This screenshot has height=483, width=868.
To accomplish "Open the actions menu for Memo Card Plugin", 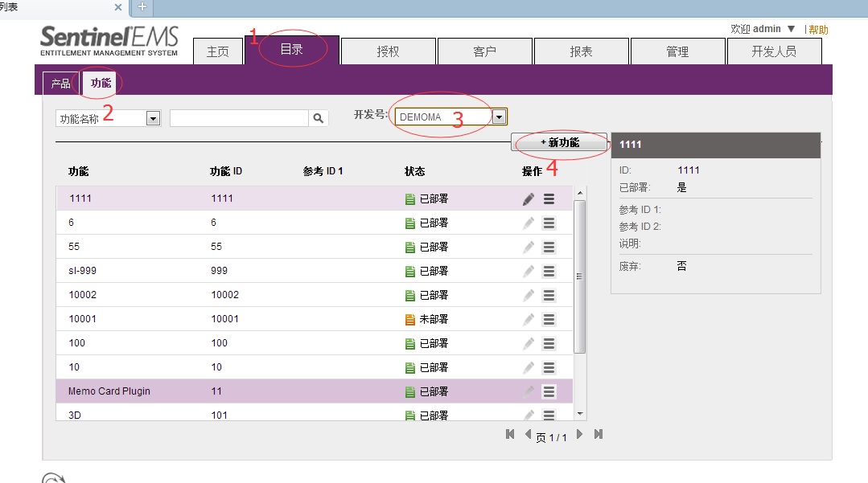I will tap(549, 391).
